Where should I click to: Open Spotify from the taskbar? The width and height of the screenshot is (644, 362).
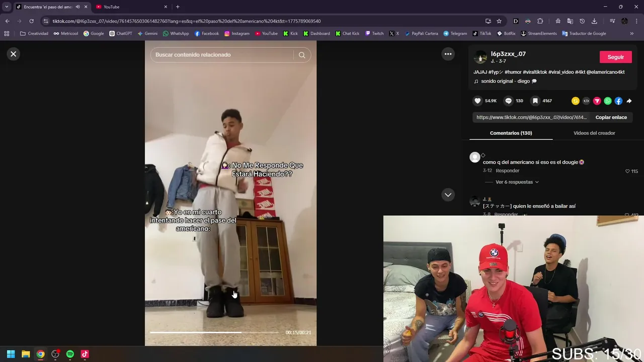(x=70, y=354)
